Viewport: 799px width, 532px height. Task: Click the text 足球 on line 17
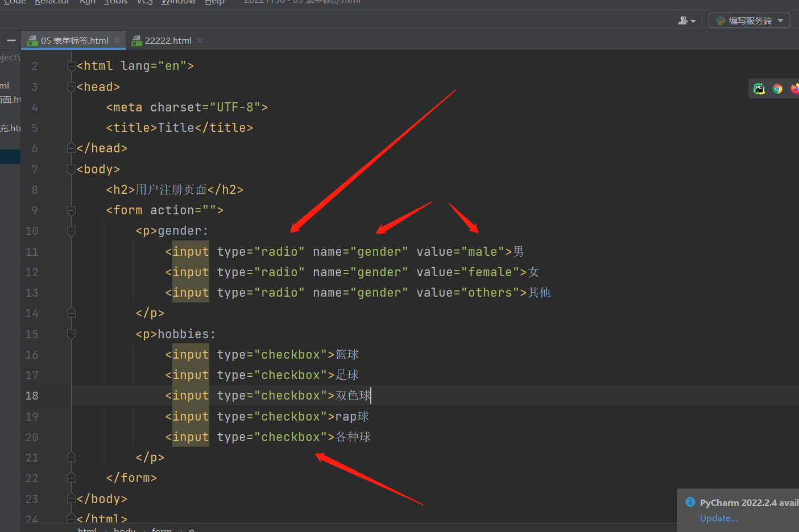pyautogui.click(x=347, y=375)
